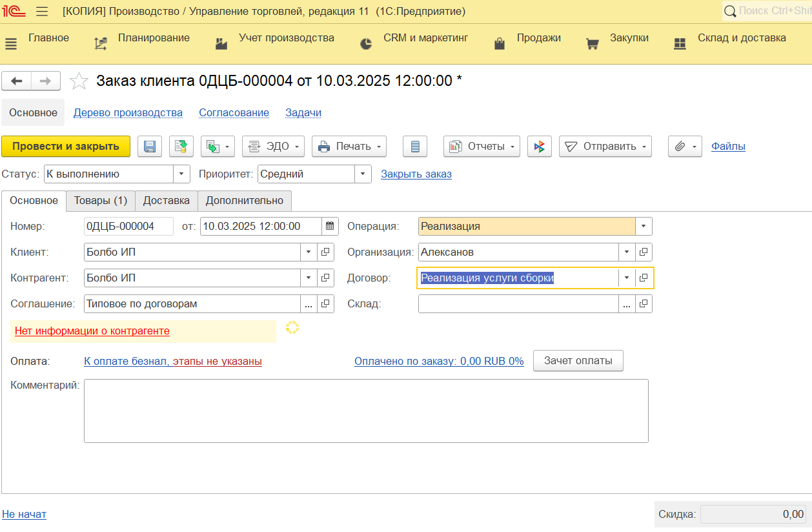Expand the Приоритет dropdown list

tap(363, 174)
